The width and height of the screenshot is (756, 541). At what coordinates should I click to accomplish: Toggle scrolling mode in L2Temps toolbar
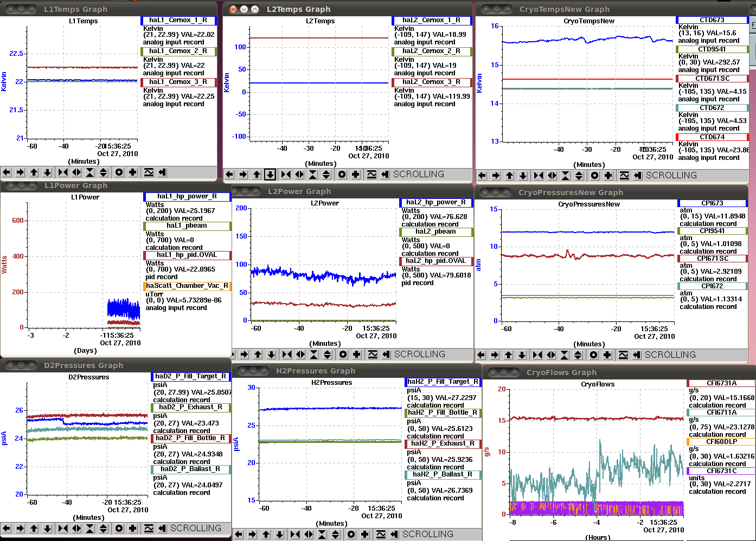(x=385, y=175)
